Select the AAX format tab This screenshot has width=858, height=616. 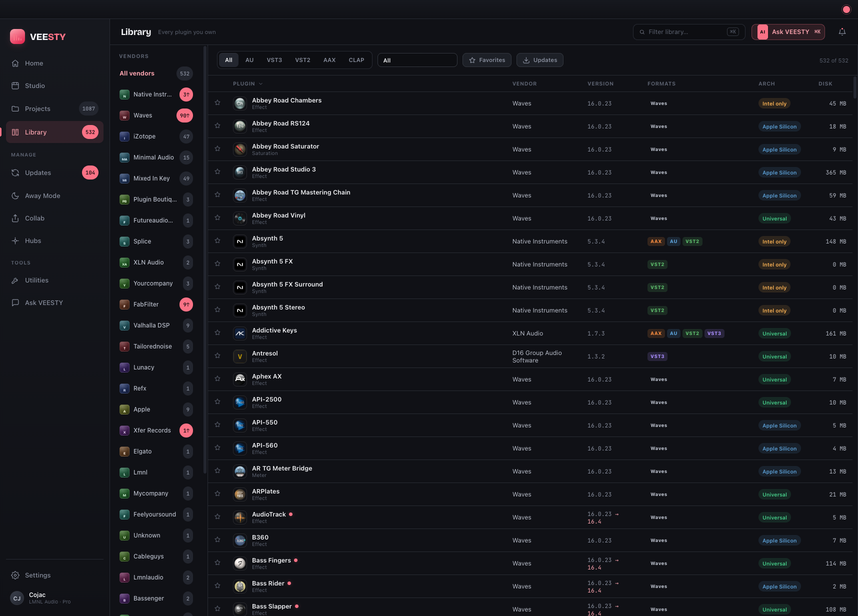[x=329, y=60]
